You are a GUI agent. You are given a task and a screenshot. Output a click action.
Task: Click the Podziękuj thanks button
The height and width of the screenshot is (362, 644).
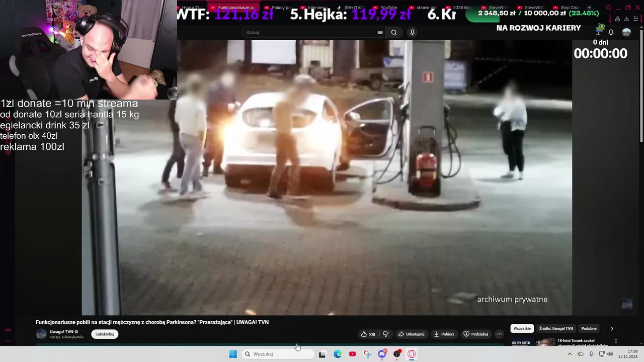475,334
